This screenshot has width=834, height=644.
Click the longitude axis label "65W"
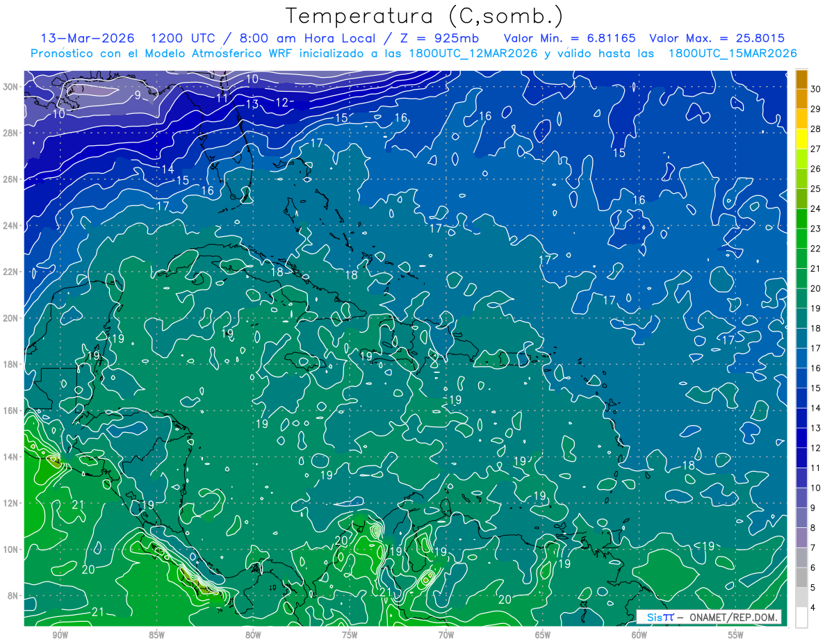click(x=543, y=635)
